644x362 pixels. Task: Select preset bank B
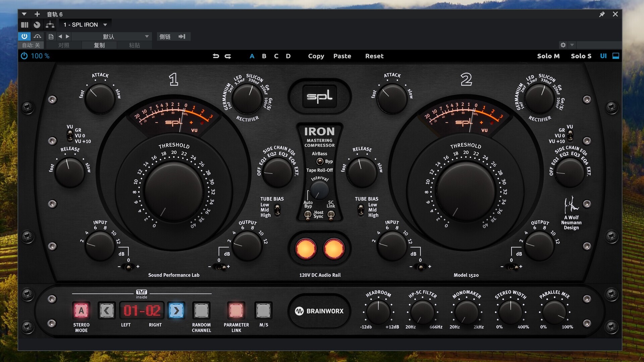coord(264,56)
